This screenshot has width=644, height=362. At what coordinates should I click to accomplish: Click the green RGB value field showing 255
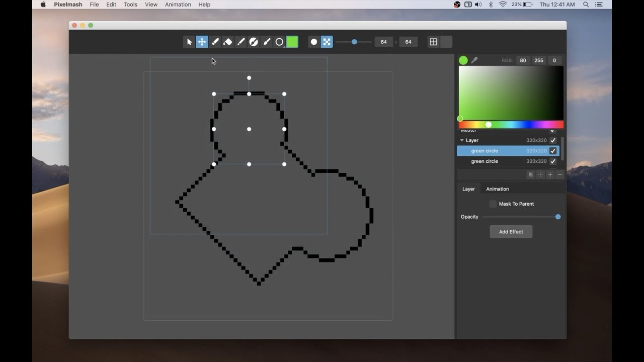click(539, 60)
